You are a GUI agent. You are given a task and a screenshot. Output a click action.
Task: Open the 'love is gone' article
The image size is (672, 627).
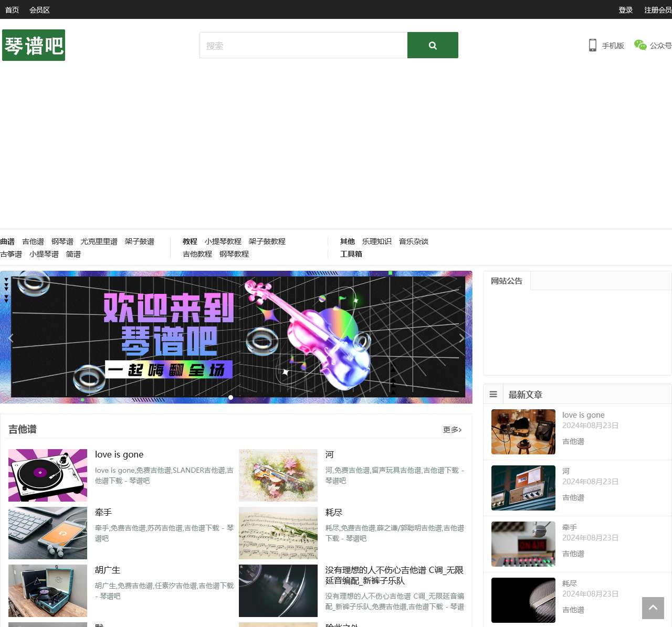(x=119, y=454)
